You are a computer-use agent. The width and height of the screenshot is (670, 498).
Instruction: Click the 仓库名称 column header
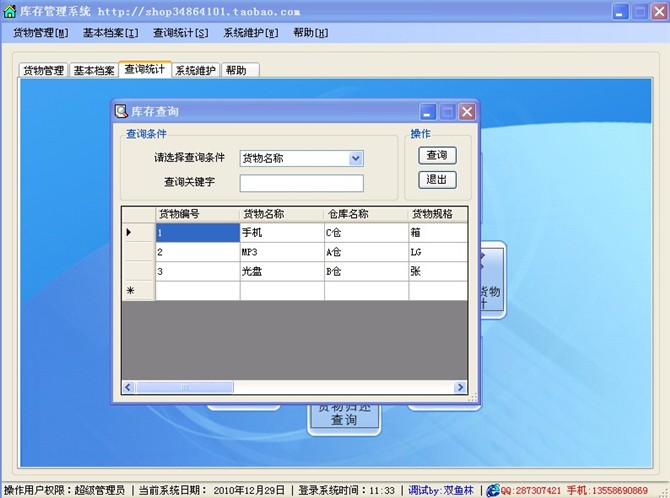pyautogui.click(x=366, y=214)
